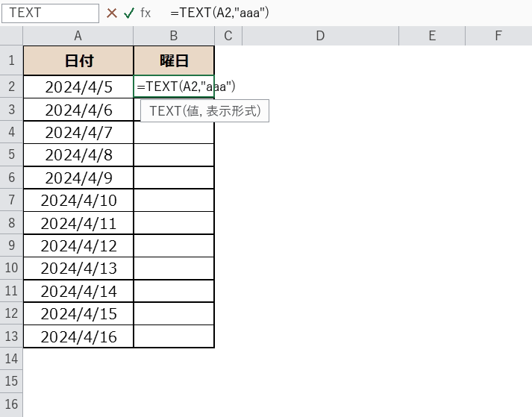
Task: Cancel the formula entry with the X icon
Action: pos(112,13)
